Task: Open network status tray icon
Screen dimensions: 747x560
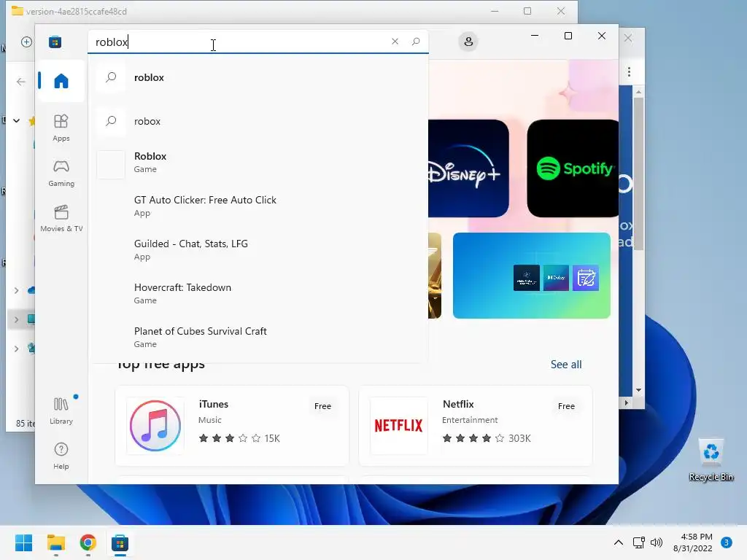Action: click(639, 542)
